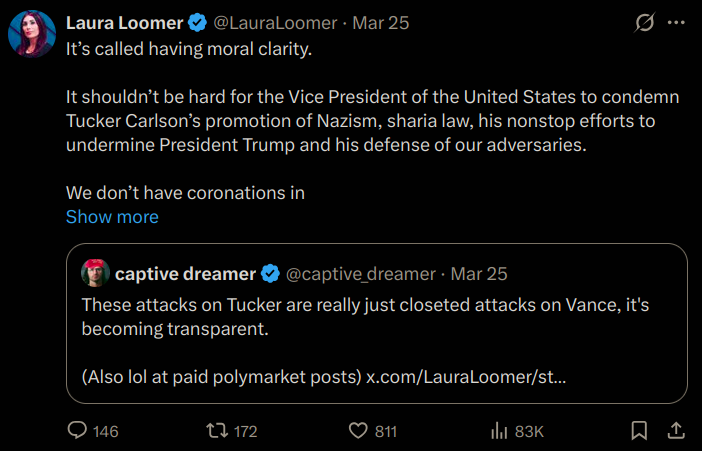Screen dimensions: 702x451
Task: Open the x.com/LauraLoomer/st... link
Action: pyautogui.click(x=466, y=377)
